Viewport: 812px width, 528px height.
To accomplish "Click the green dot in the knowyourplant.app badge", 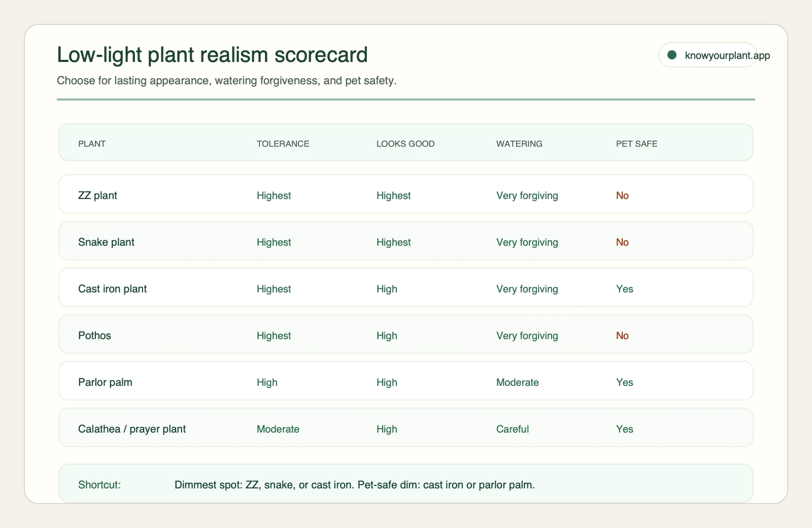I will pyautogui.click(x=672, y=55).
